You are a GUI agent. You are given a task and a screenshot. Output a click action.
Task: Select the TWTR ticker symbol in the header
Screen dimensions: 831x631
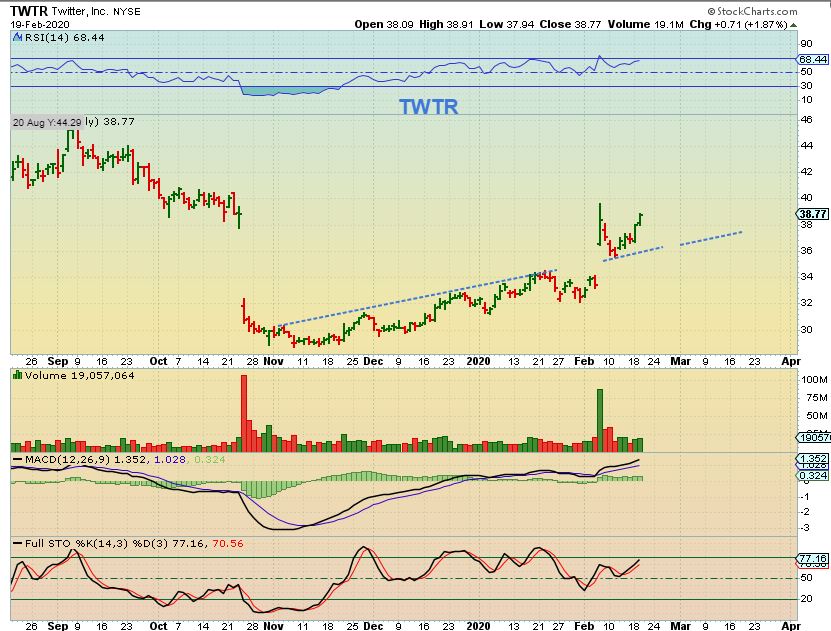click(29, 11)
